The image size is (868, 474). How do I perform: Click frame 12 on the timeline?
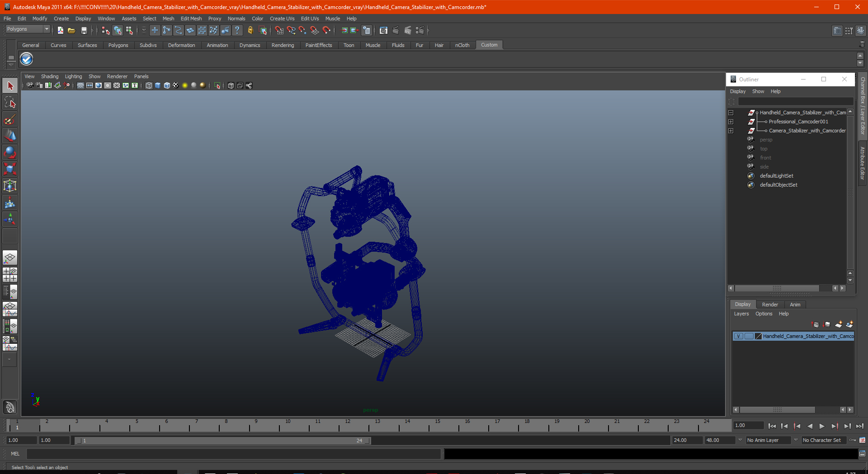347,425
